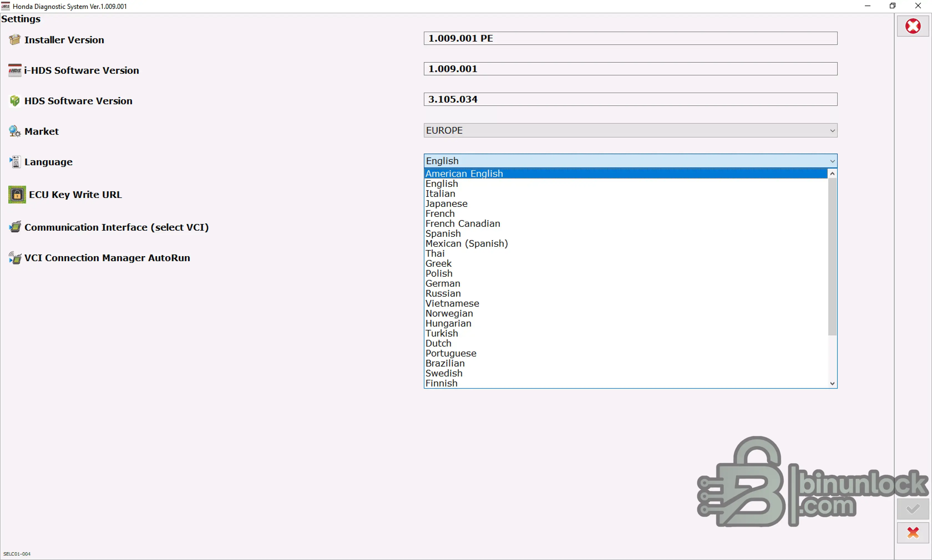This screenshot has height=560, width=932.
Task: Click the i-HDS Software Version value field
Action: tap(630, 69)
